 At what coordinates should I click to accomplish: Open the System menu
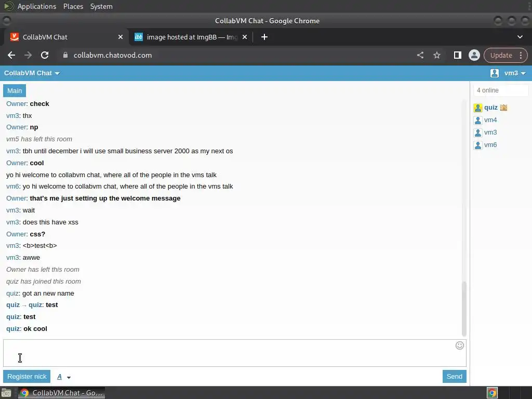coord(101,6)
